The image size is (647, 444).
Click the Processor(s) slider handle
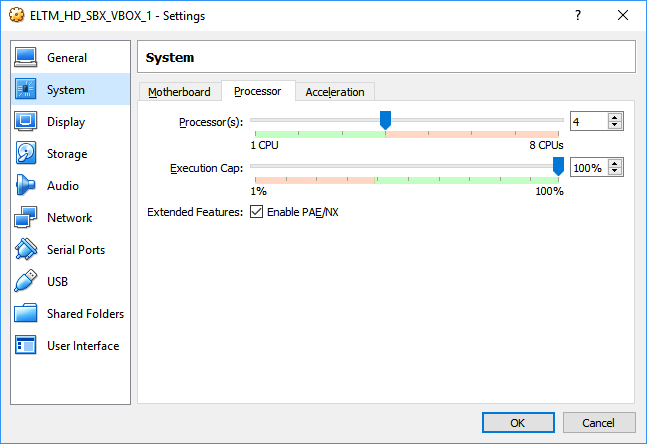point(385,120)
